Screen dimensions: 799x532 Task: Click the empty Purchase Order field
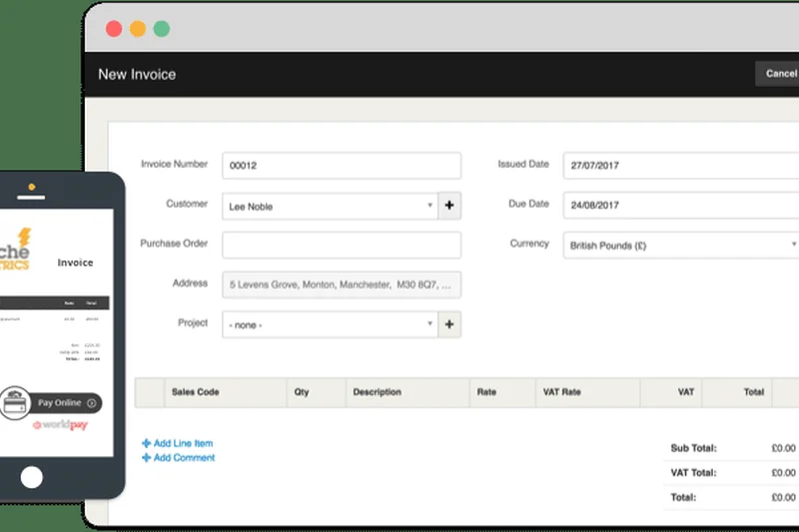342,245
